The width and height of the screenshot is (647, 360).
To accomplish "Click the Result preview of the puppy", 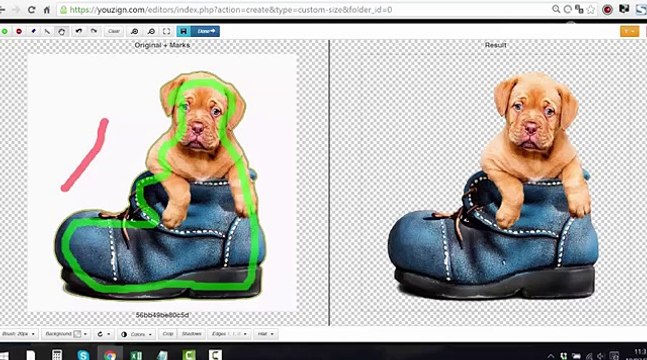I will pyautogui.click(x=493, y=185).
